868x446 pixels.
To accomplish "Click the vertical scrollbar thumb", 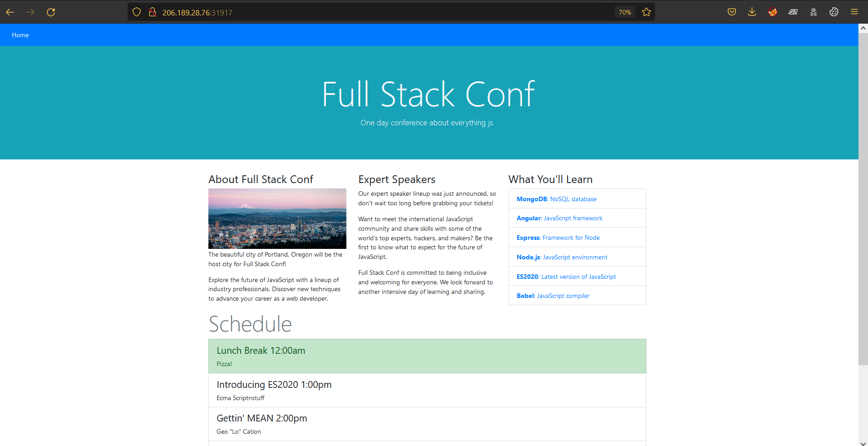I will click(x=863, y=199).
